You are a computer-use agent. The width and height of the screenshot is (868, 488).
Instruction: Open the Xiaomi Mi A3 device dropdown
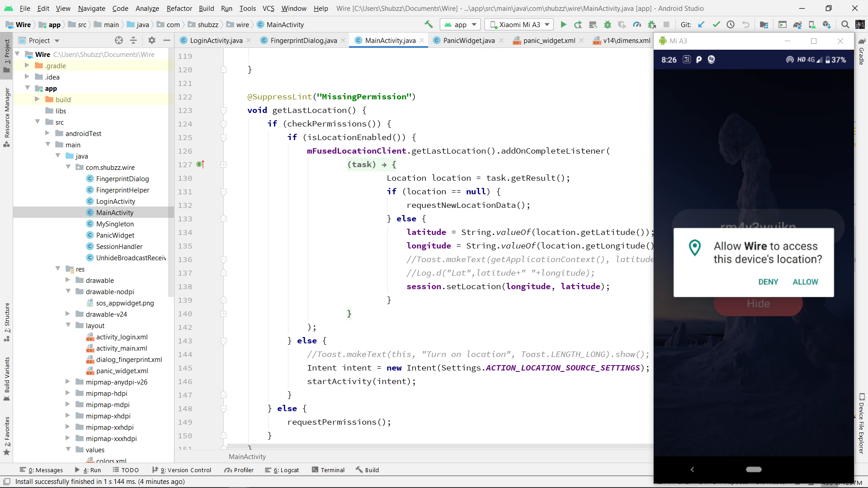pyautogui.click(x=520, y=24)
